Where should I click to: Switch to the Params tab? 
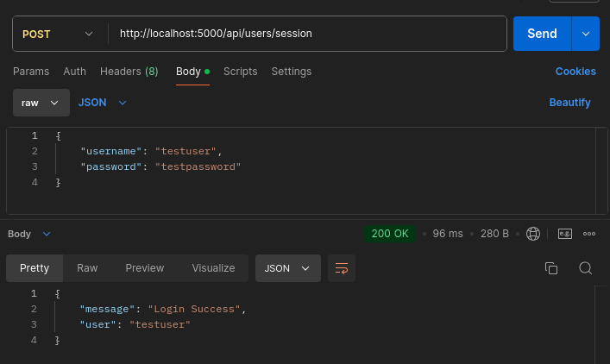click(31, 72)
